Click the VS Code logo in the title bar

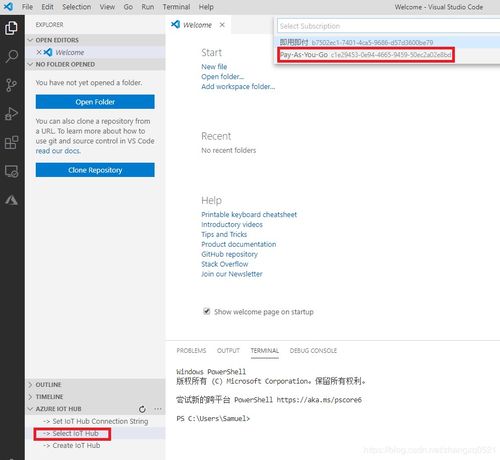click(8, 6)
